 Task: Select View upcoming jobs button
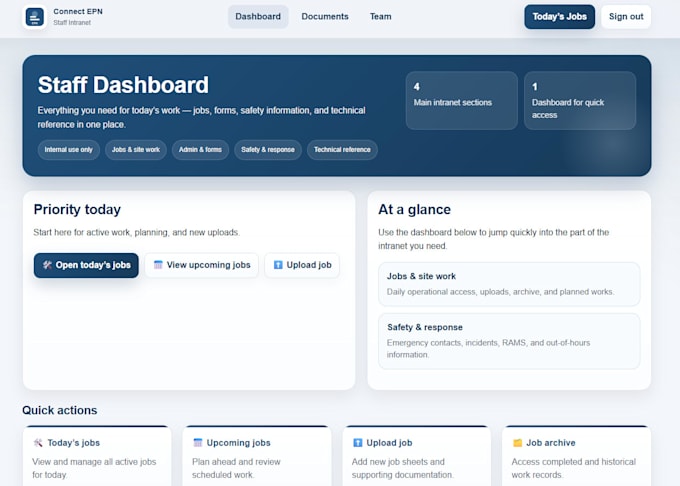pos(202,265)
